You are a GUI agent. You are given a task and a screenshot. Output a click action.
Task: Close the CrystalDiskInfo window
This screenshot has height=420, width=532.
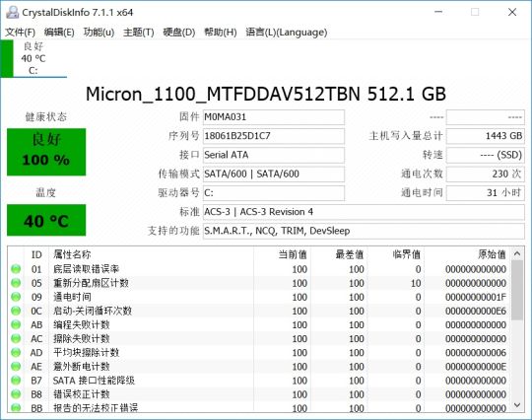tap(512, 12)
